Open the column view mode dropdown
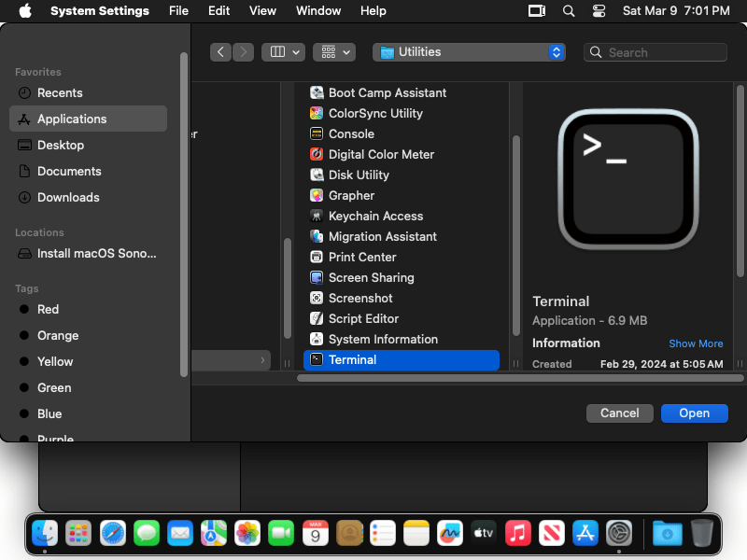Viewport: 747px width, 560px height. (283, 52)
